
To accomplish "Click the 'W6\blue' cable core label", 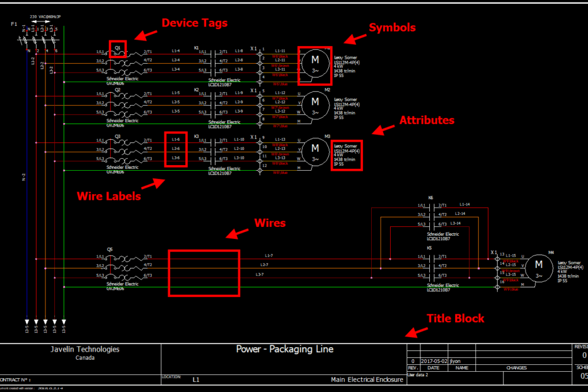I will (280, 84).
